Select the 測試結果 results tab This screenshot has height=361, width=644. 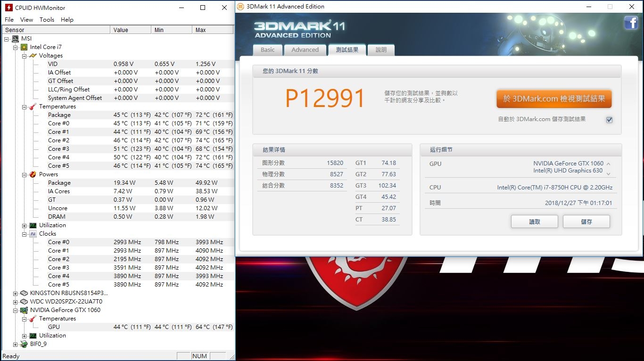tap(347, 49)
